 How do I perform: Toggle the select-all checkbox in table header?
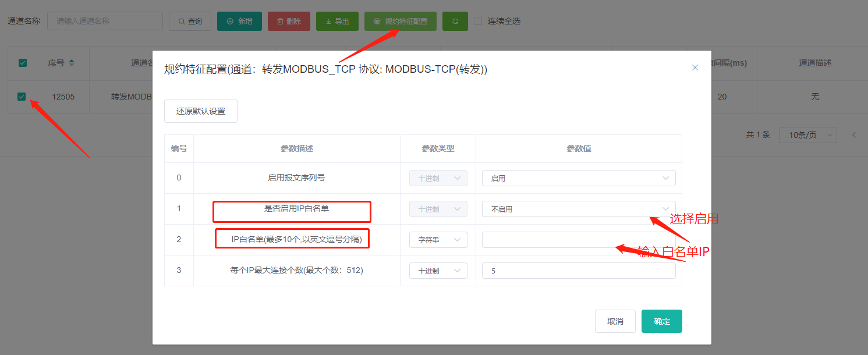pos(23,63)
